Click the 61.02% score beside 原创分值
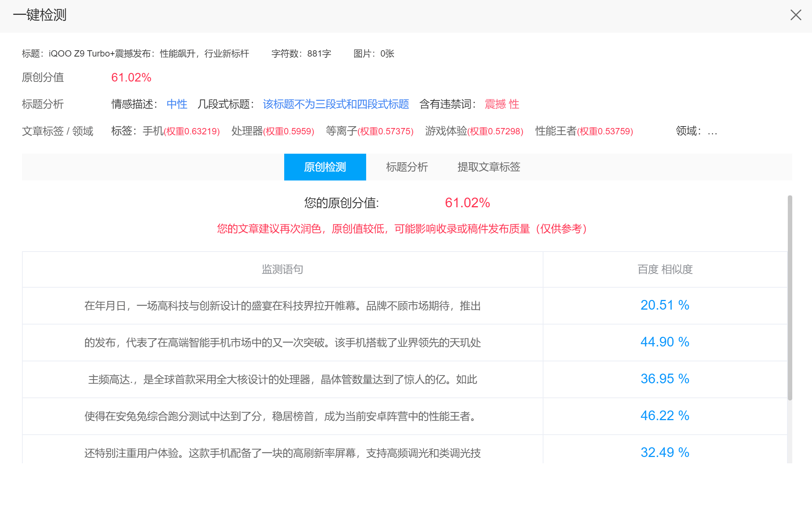This screenshot has height=505, width=812. click(x=131, y=77)
